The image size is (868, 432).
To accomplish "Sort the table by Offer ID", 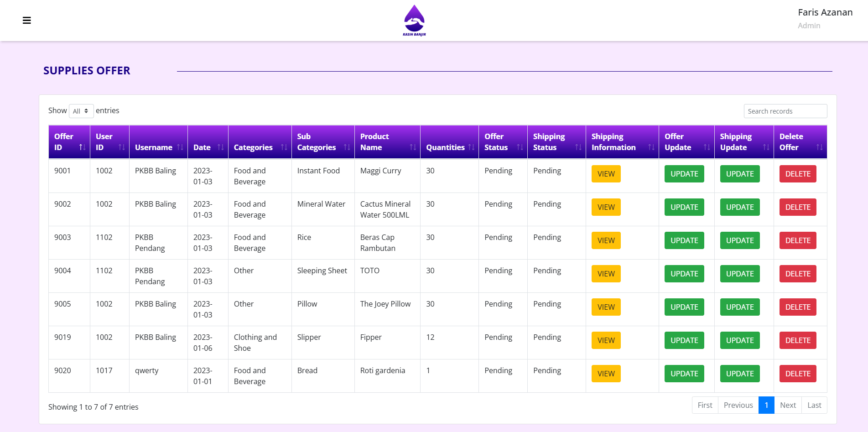I will point(68,142).
